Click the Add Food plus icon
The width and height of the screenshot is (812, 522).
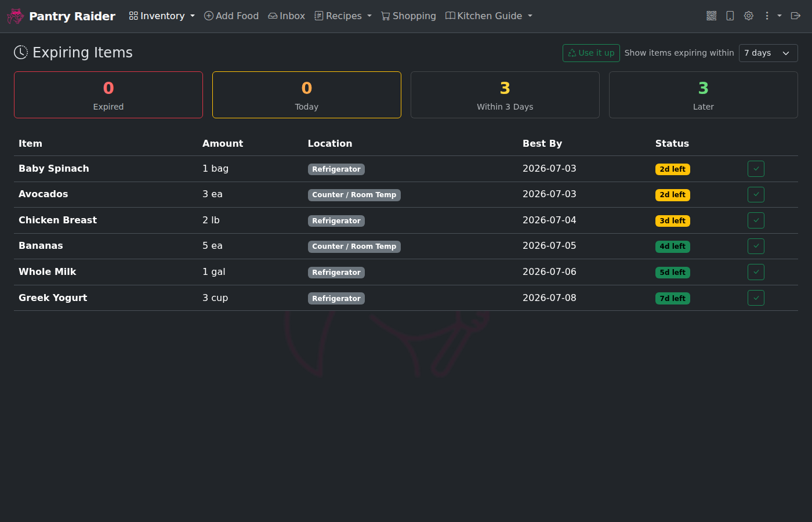pos(209,16)
